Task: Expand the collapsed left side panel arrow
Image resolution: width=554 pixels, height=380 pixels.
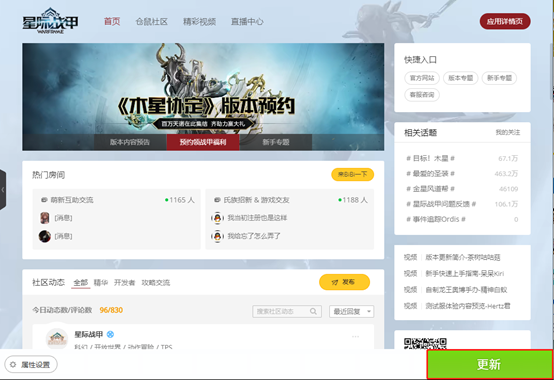Action: coord(3,190)
